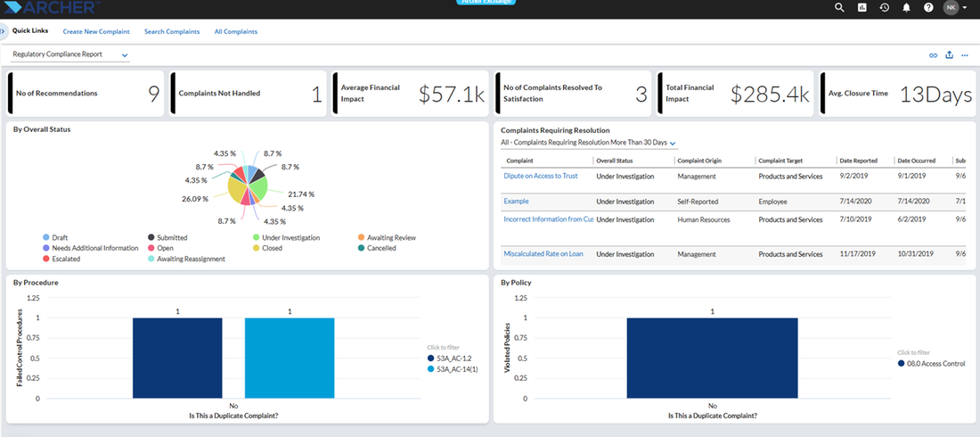Copy the dashboard link icon
980x437 pixels.
pyautogui.click(x=933, y=55)
